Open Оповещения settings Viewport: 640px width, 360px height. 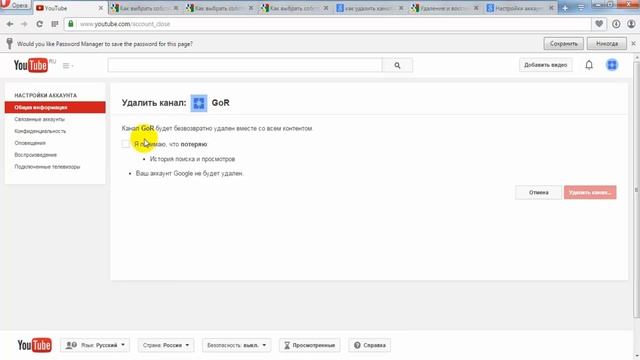click(30, 143)
